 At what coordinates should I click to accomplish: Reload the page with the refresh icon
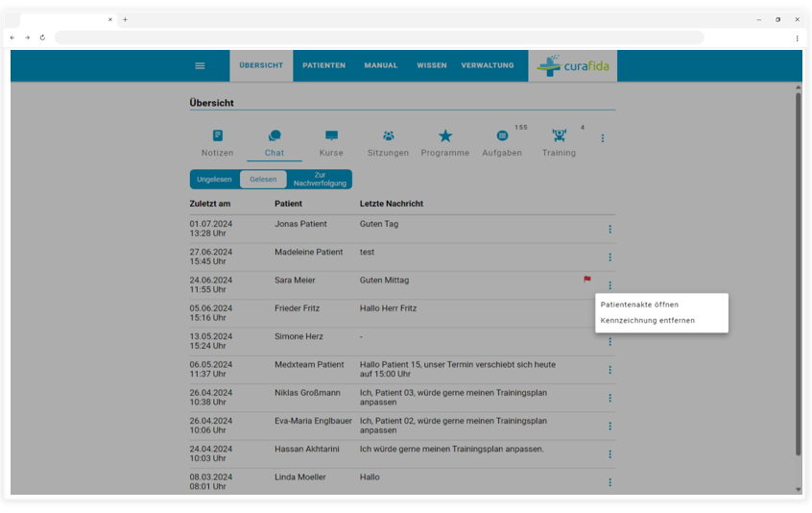[x=42, y=37]
